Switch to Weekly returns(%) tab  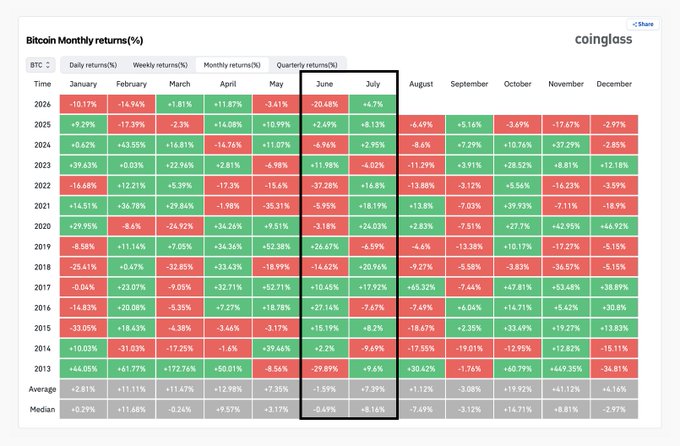tap(160, 65)
